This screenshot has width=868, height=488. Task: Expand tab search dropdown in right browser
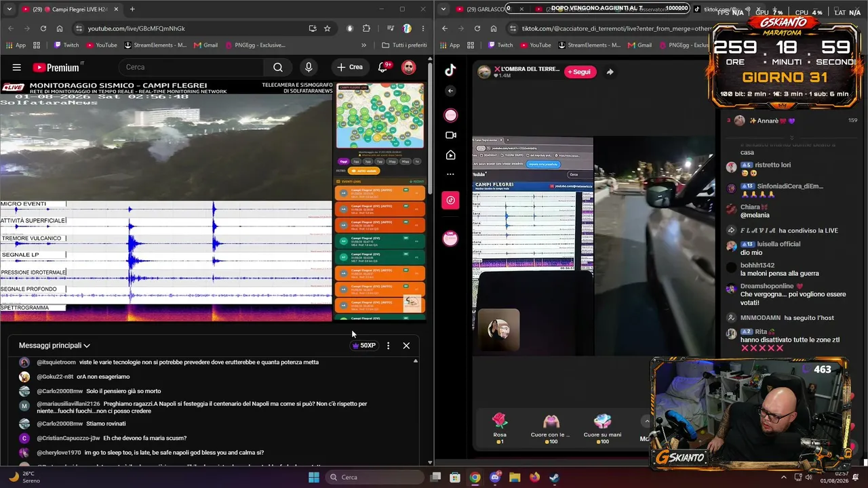[443, 9]
